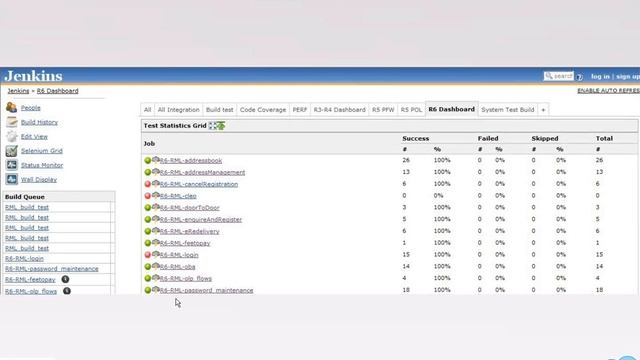
Task: Click the sign up link
Action: click(x=628, y=76)
